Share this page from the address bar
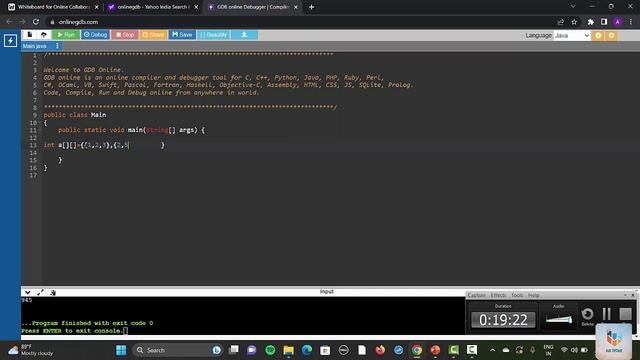The width and height of the screenshot is (640, 360). tap(560, 22)
